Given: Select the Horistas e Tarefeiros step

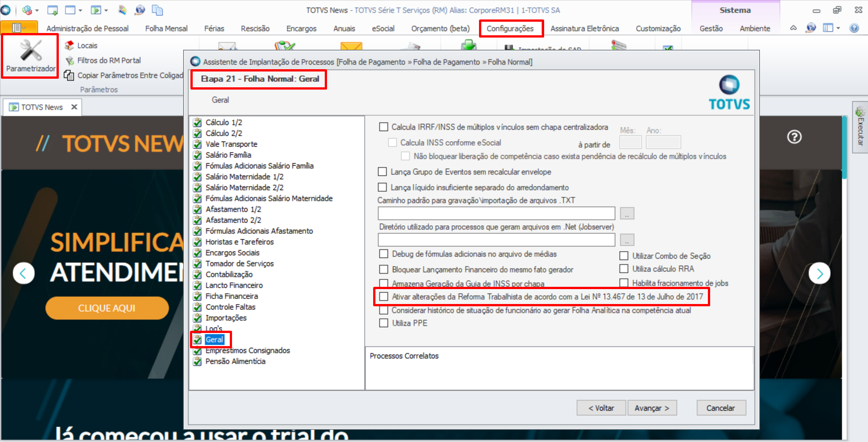Looking at the screenshot, I should [x=239, y=242].
